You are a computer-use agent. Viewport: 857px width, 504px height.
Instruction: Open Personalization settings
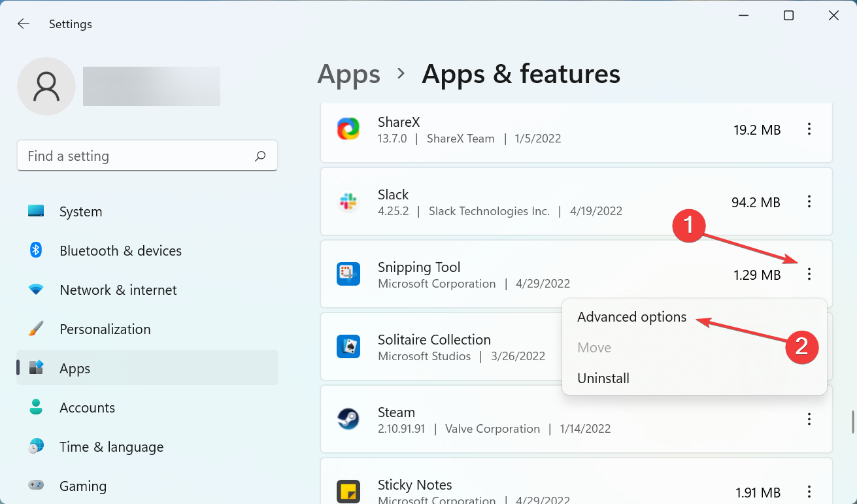coord(105,329)
